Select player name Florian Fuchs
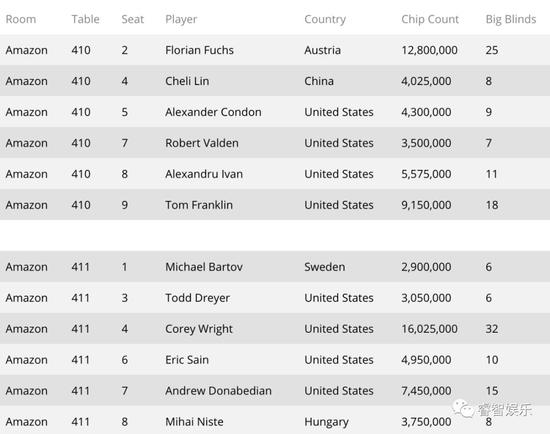Screen dimensions: 550x434 [199, 50]
